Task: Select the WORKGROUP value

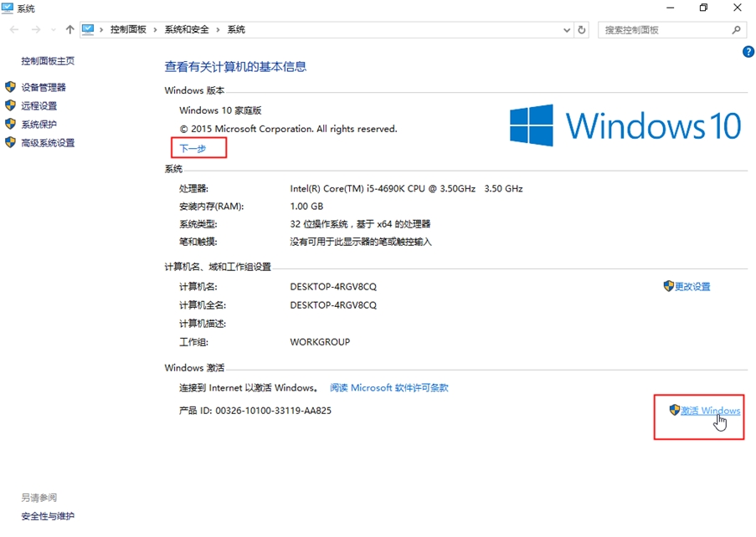Action: [x=320, y=342]
